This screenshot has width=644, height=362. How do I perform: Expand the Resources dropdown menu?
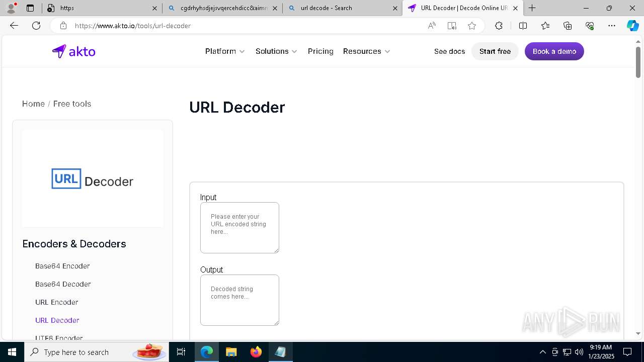coord(366,51)
